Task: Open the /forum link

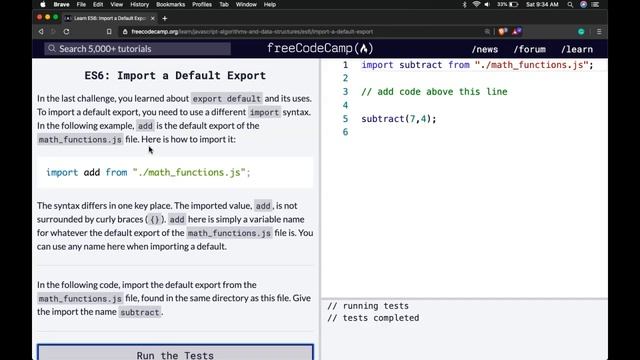Action: (529, 49)
